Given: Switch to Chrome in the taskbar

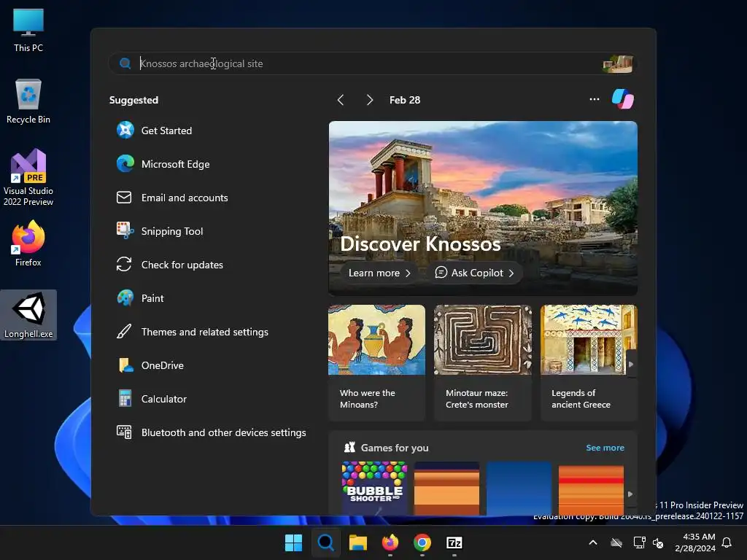Looking at the screenshot, I should click(x=422, y=542).
